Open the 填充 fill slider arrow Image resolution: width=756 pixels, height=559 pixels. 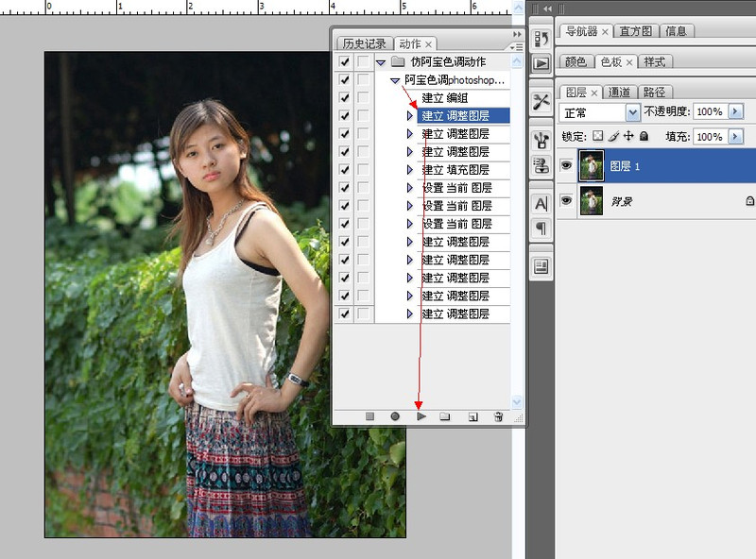[735, 136]
